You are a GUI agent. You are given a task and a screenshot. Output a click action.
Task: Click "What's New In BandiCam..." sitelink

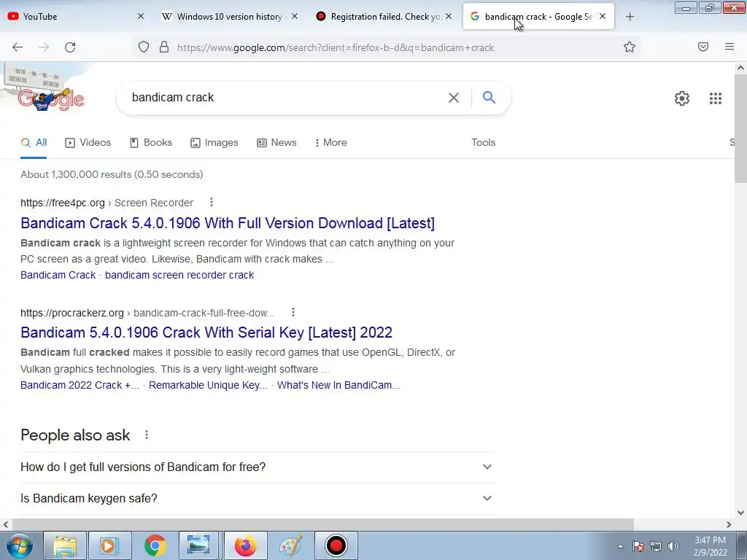338,385
